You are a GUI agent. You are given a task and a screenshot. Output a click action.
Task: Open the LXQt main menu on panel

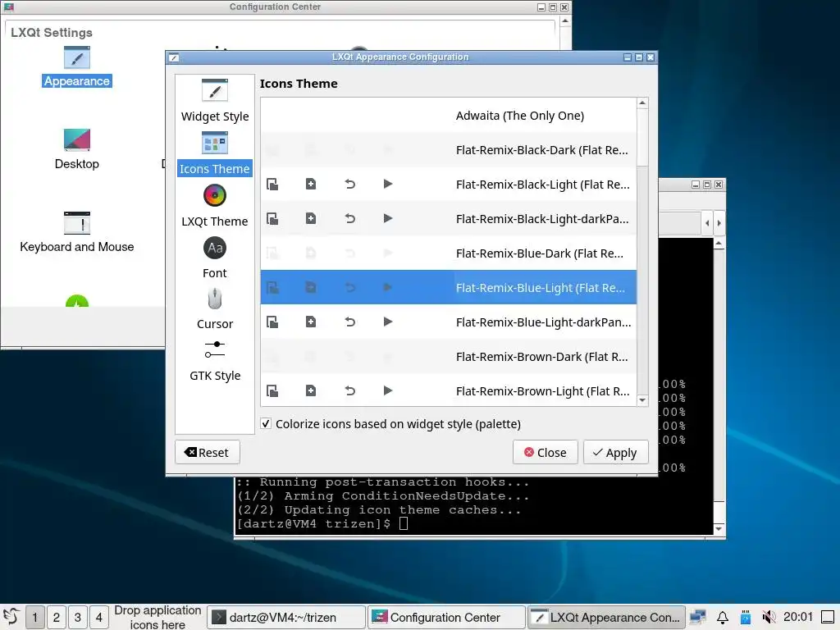[11, 617]
